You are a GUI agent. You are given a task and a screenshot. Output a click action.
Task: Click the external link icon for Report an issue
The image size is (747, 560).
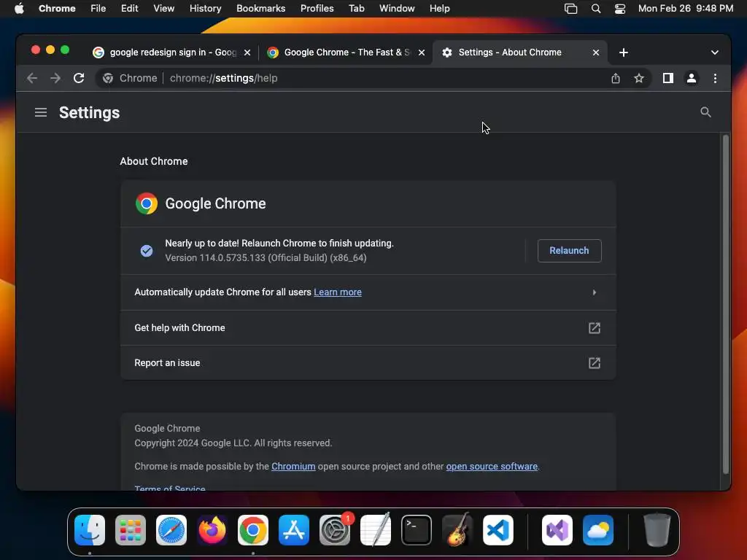(594, 363)
